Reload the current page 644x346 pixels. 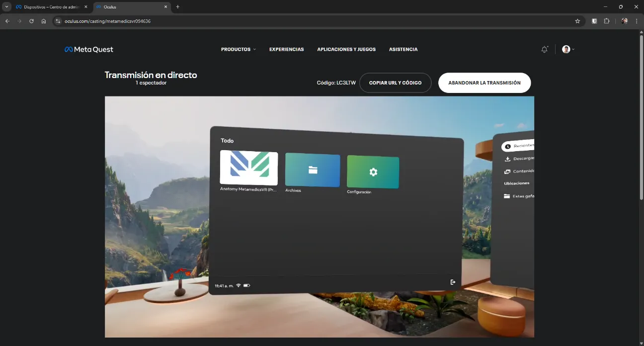31,21
